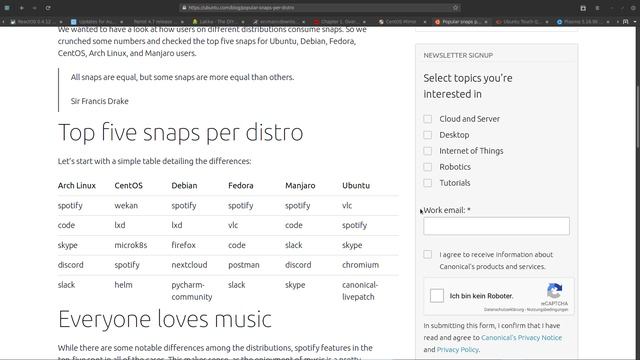The width and height of the screenshot is (640, 360).
Task: Click the reload page icon
Action: 48,8
